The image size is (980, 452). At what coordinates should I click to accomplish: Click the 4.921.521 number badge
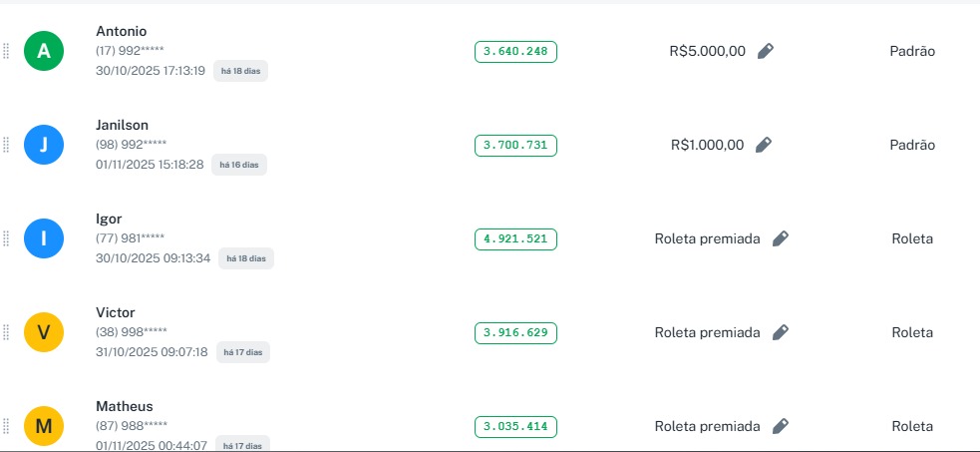tap(515, 238)
